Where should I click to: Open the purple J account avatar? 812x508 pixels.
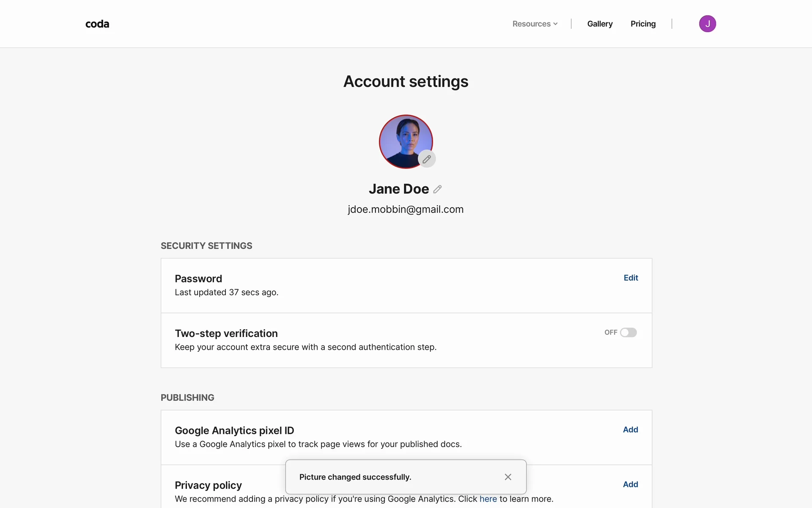[707, 24]
